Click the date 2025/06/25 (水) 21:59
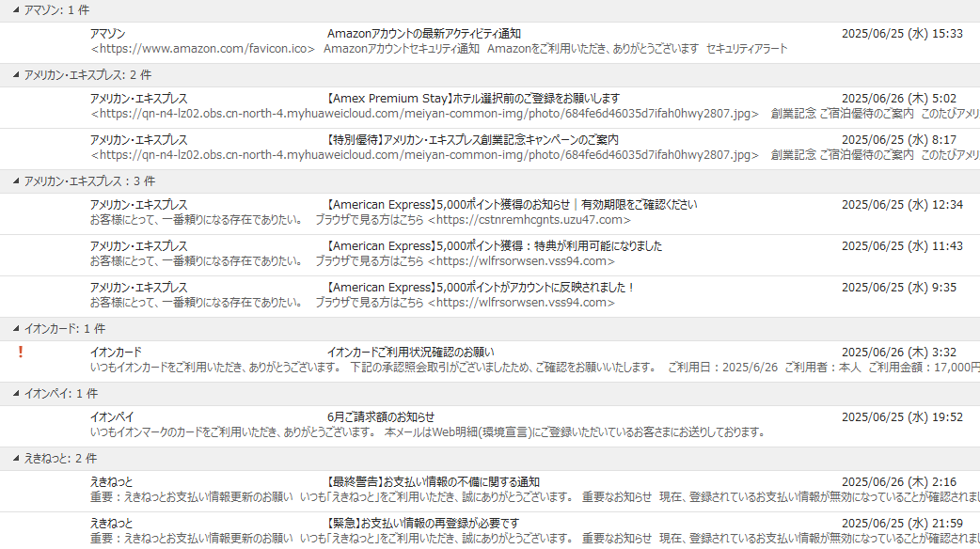Screen dimensions: 980x549 click(x=902, y=524)
